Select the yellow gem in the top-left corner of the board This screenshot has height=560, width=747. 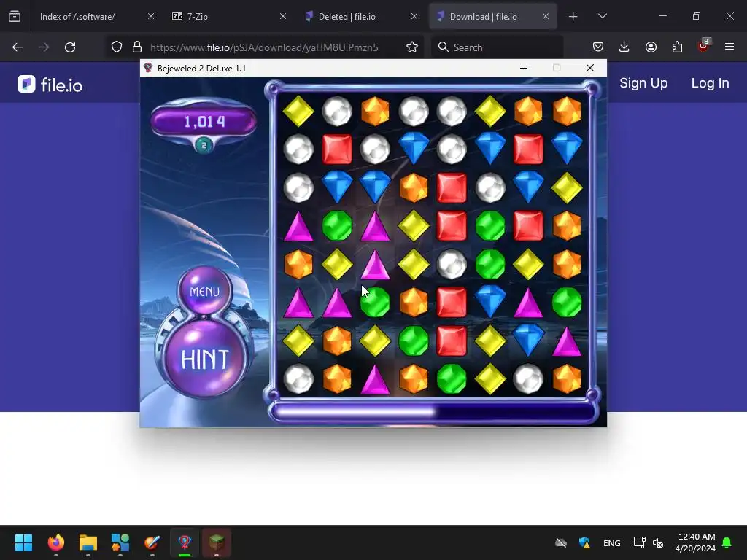(x=298, y=111)
